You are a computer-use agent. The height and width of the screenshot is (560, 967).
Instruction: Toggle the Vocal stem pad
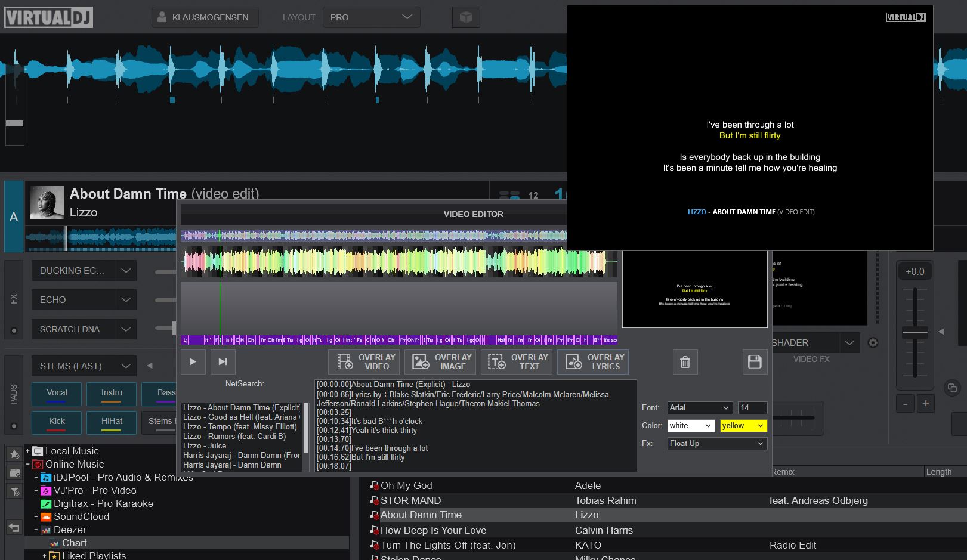(x=57, y=394)
